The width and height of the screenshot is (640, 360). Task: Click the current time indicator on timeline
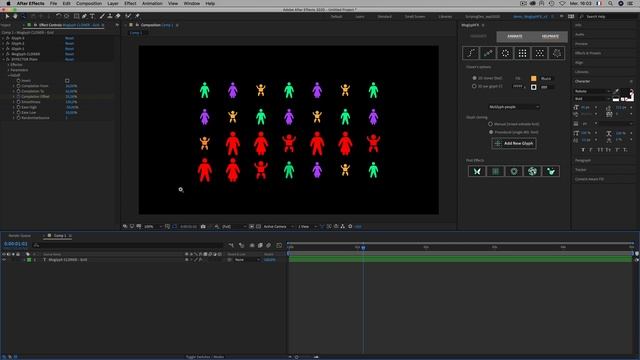pyautogui.click(x=363, y=247)
